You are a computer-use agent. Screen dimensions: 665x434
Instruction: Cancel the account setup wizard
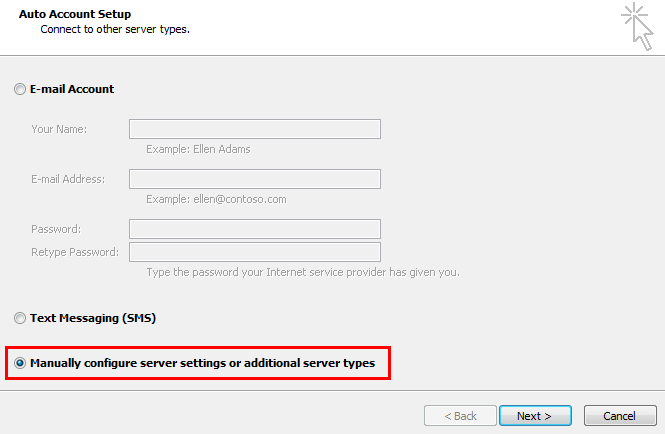[x=620, y=416]
